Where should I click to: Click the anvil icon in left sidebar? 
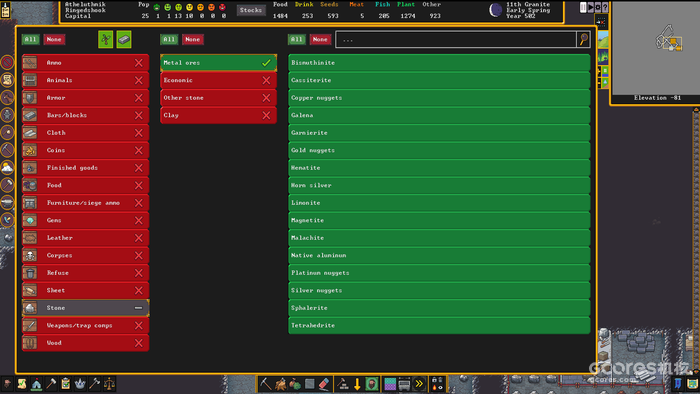pos(7,202)
